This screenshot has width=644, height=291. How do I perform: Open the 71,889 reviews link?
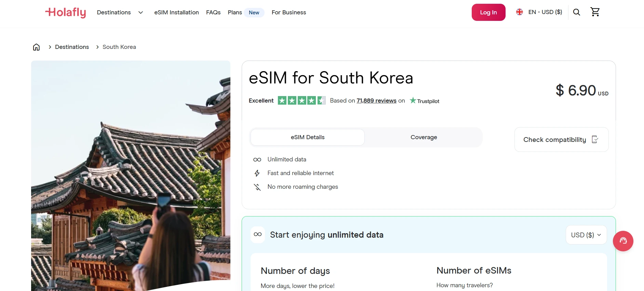tap(376, 101)
